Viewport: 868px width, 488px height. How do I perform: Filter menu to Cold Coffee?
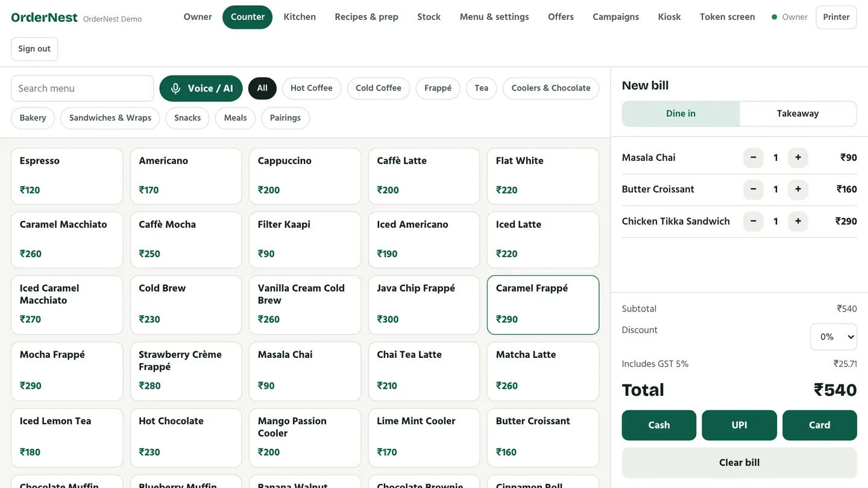(x=379, y=88)
